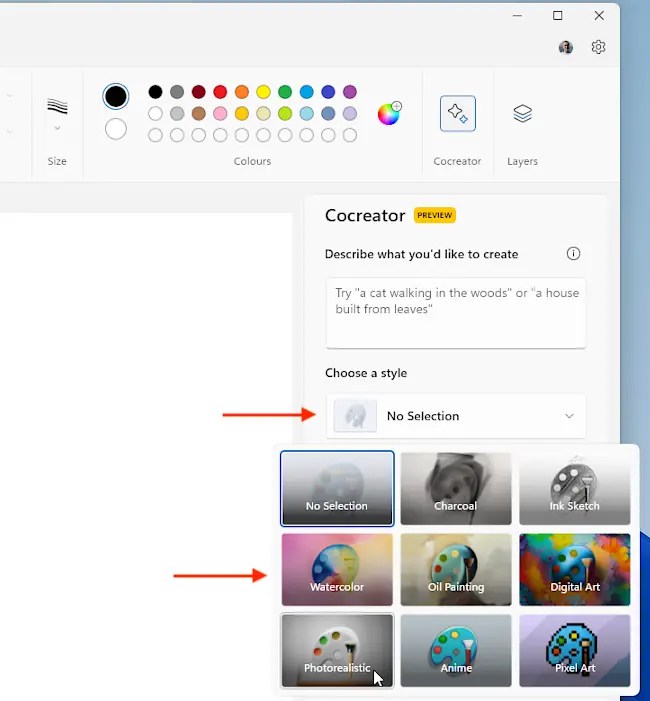Pick the indigo colour swatch
The width and height of the screenshot is (650, 701).
(328, 92)
